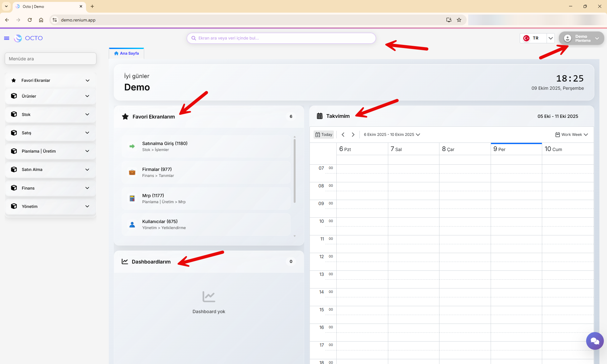This screenshot has height=364, width=607.
Task: Click the favorites list scrollbar
Action: [295, 171]
